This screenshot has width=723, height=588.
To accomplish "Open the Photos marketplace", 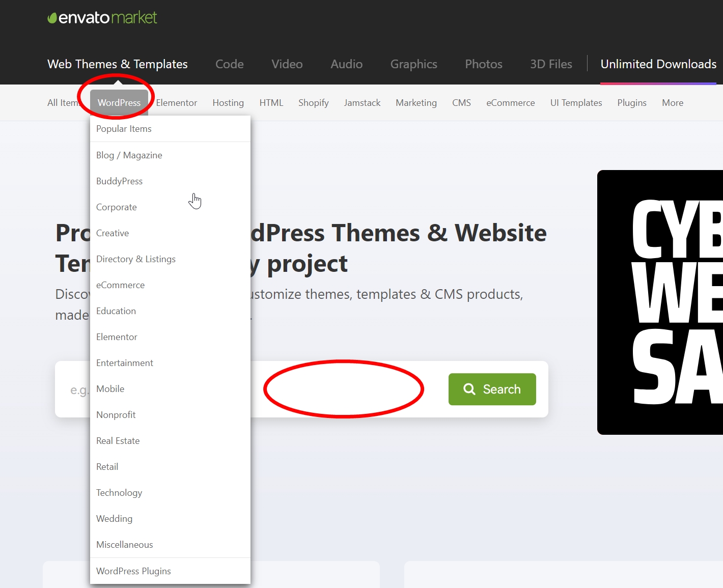I will click(x=484, y=64).
